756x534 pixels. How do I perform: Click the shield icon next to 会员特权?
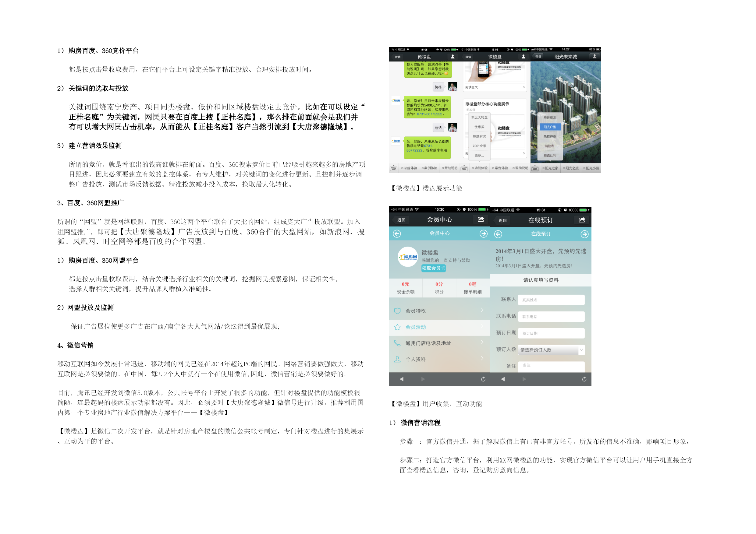[x=397, y=311]
